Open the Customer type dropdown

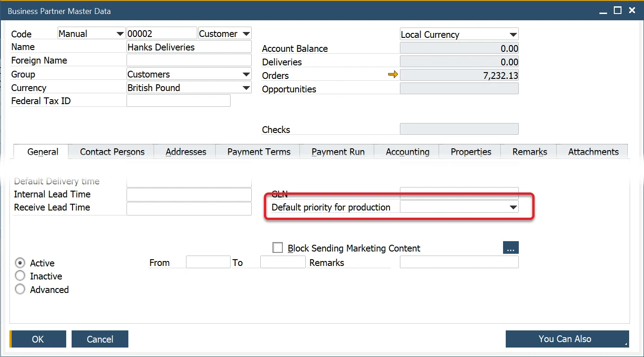pyautogui.click(x=246, y=34)
